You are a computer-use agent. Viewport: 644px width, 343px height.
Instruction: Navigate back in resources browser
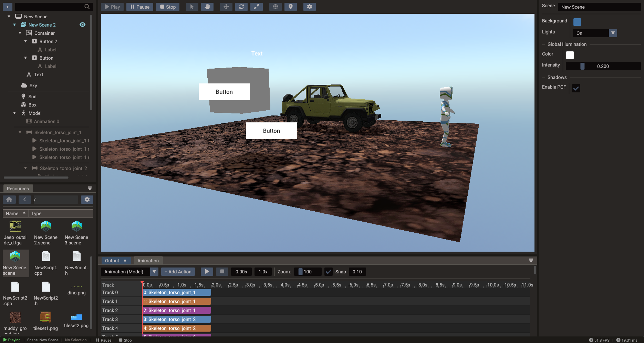[24, 200]
